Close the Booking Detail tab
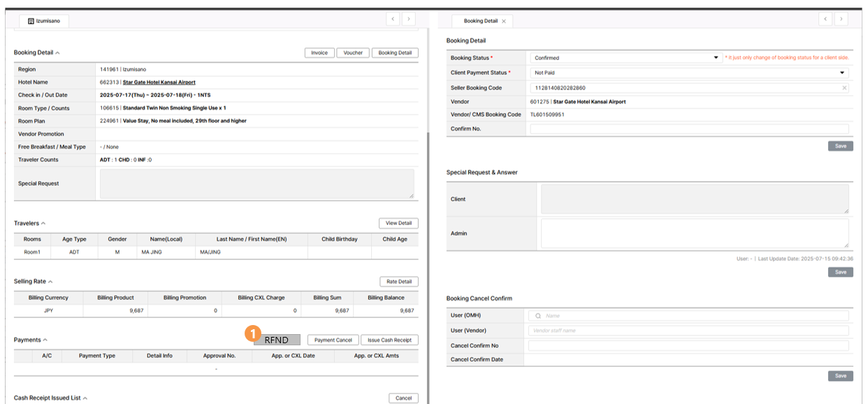The width and height of the screenshot is (868, 404). point(504,22)
